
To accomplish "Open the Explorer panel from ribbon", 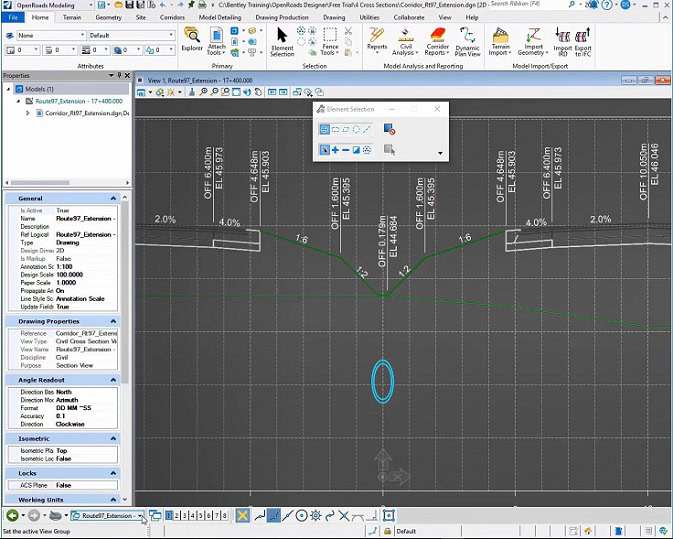I will coord(192,38).
